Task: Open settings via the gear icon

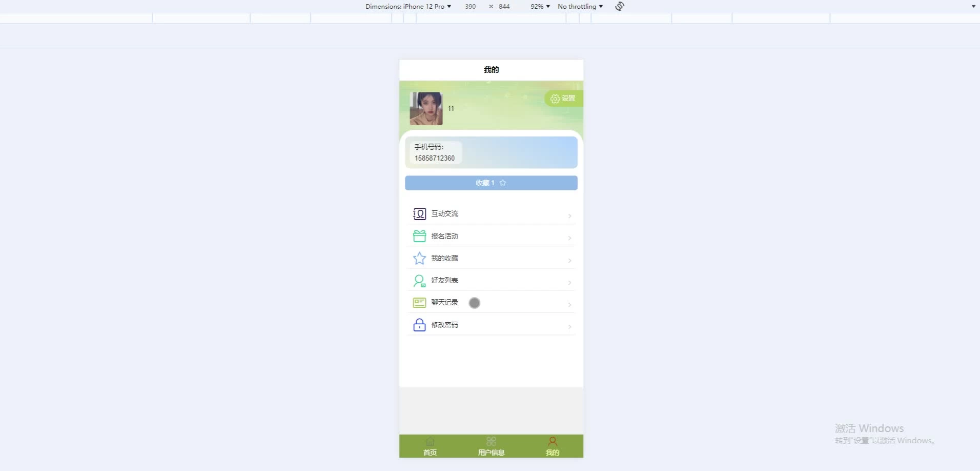Action: (x=555, y=99)
